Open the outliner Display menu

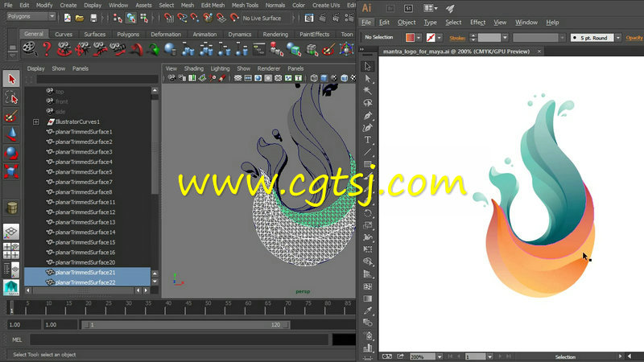[x=35, y=68]
